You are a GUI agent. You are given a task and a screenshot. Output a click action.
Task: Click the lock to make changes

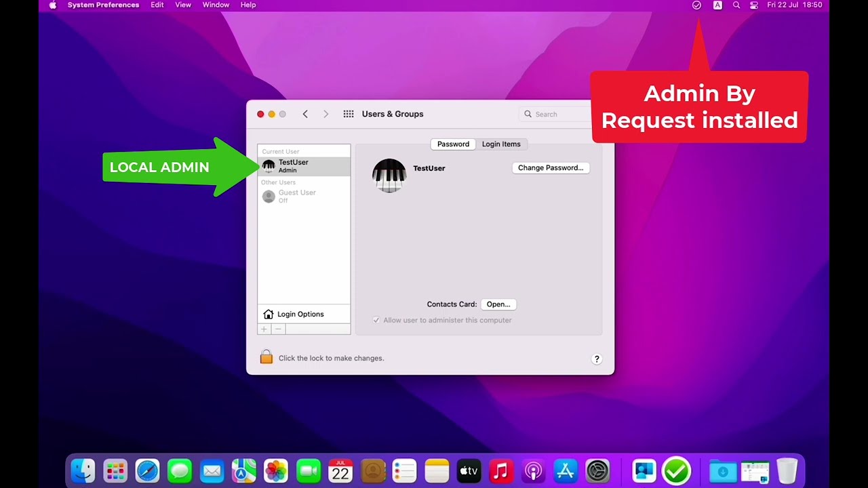click(x=267, y=357)
